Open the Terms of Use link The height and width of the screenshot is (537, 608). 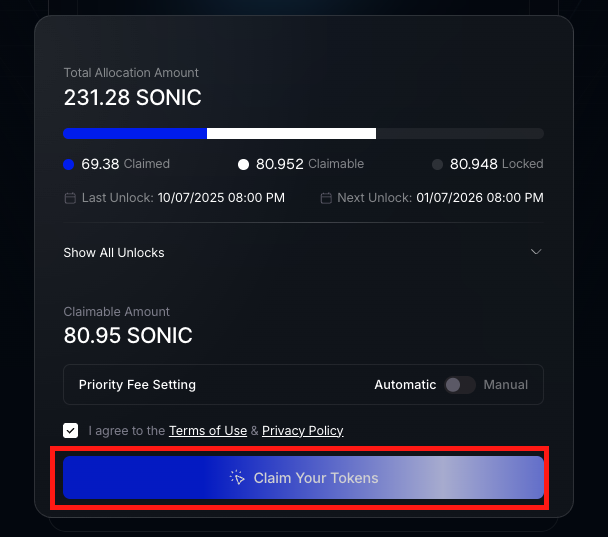tap(208, 431)
